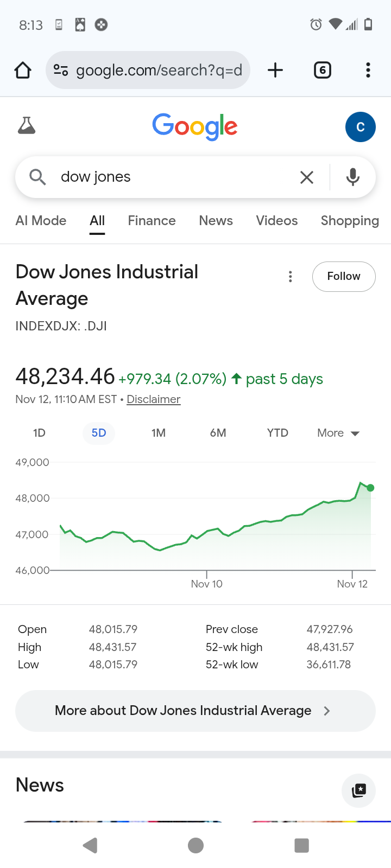
Task: Follow the Dow Jones Industrial Average
Action: (344, 277)
